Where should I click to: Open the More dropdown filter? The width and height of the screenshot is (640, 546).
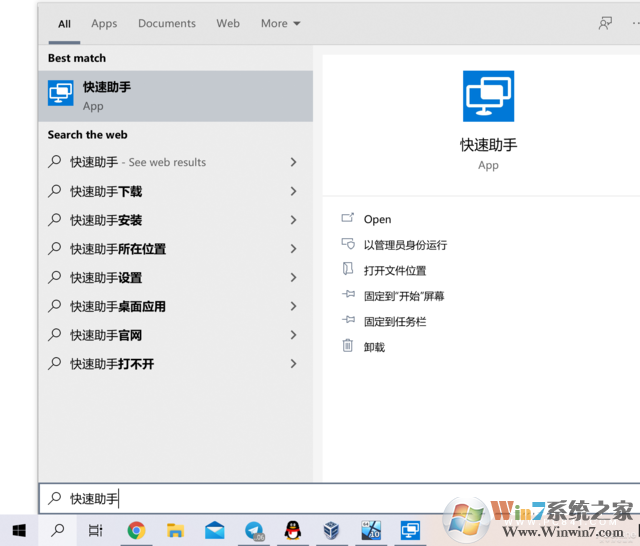tap(280, 23)
